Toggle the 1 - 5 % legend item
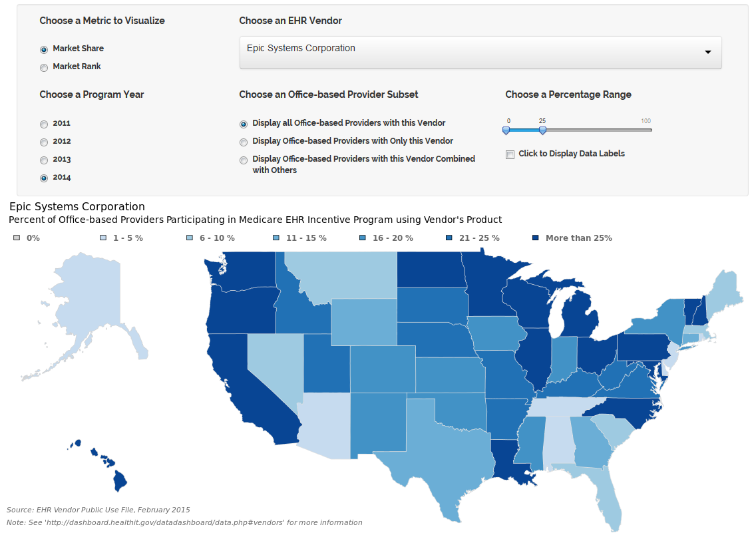Screen dimensions: 756x535 (122, 238)
